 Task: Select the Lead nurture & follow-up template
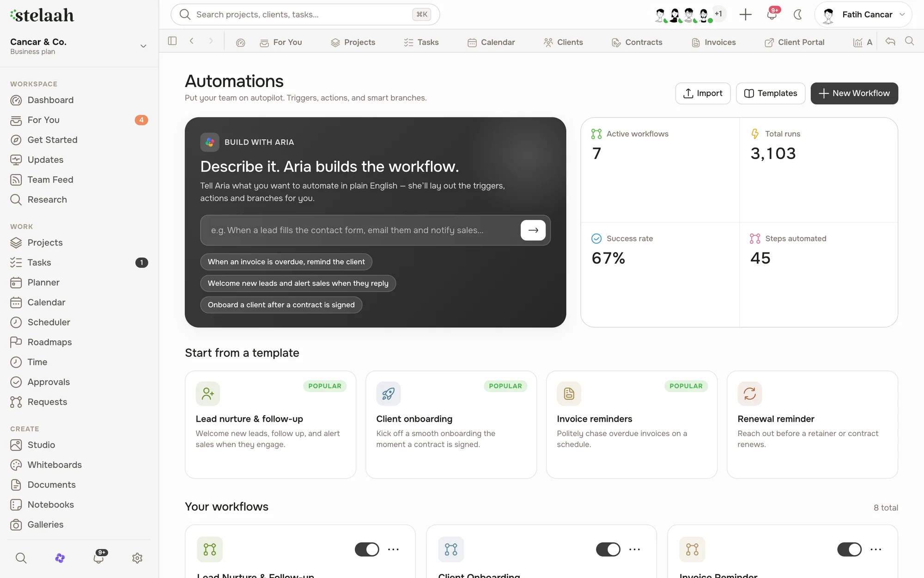tap(270, 424)
